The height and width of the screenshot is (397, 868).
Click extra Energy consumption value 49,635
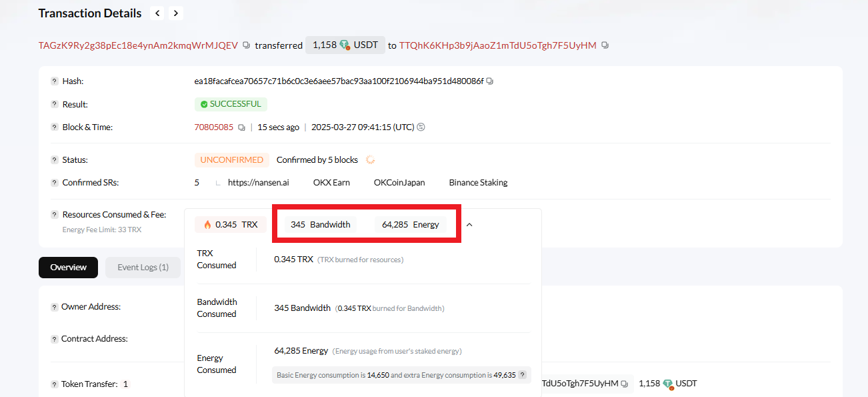tap(505, 375)
